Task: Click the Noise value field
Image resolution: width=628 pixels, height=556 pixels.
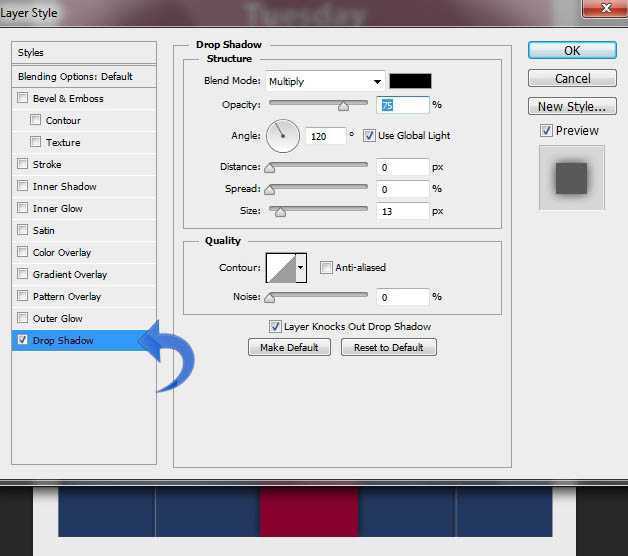Action: point(403,298)
